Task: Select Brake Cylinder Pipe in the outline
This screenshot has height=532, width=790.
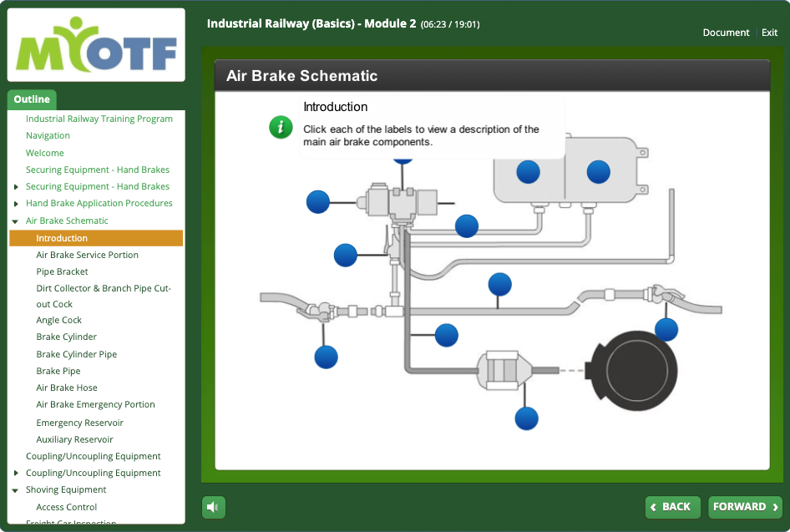Action: [x=77, y=354]
